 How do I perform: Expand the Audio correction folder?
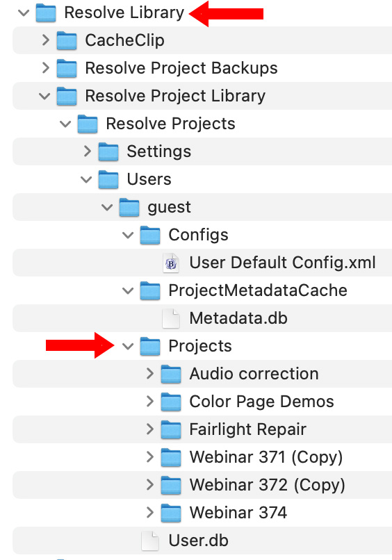(150, 374)
